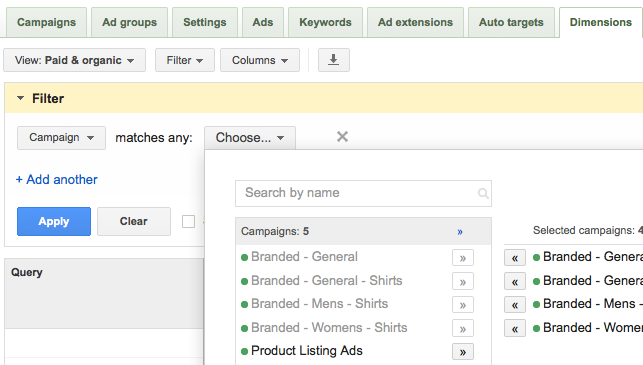Image resolution: width=643 pixels, height=365 pixels.
Task: Click Branded - General - Shirts in the available list
Action: click(326, 281)
